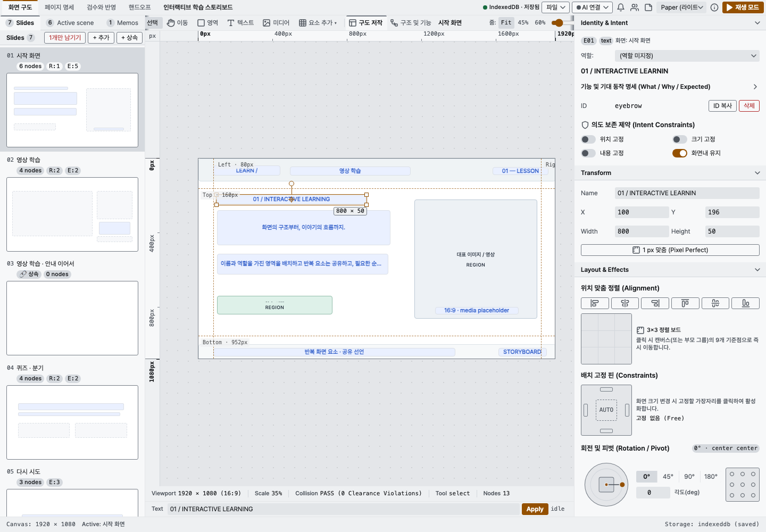The width and height of the screenshot is (766, 532).
Task: Open the 역할 role dropdown
Action: click(687, 56)
